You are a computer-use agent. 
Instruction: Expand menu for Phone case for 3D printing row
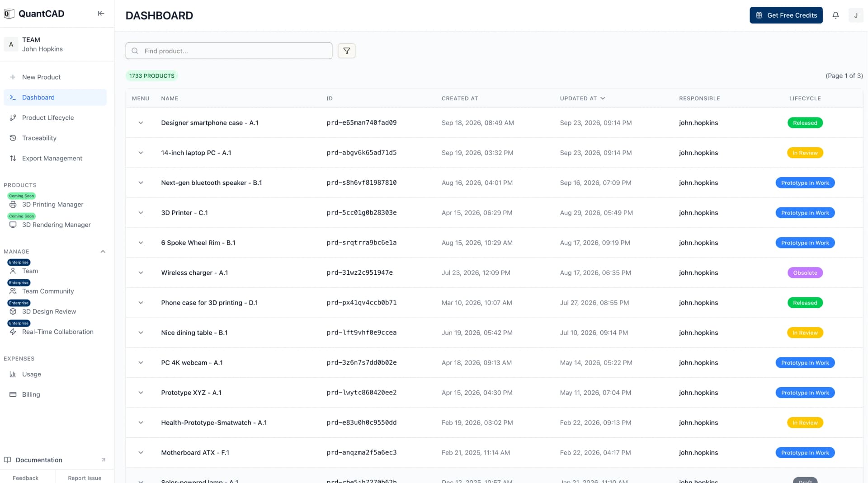(x=141, y=303)
